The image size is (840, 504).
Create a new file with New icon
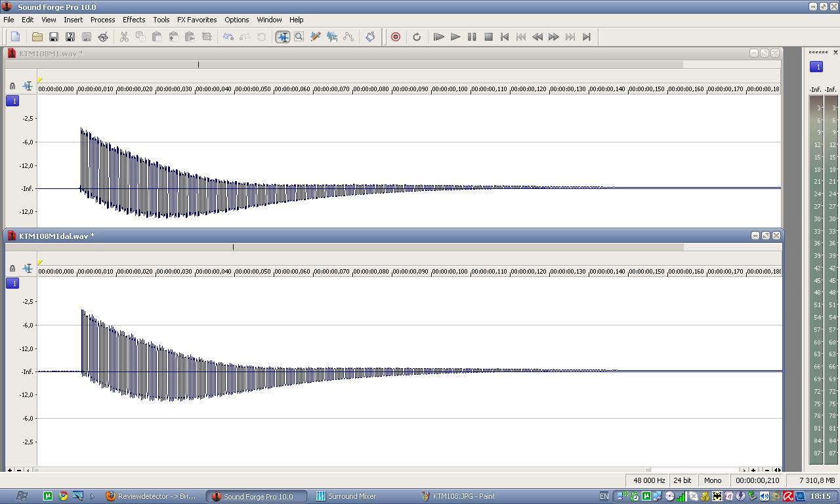coord(16,37)
